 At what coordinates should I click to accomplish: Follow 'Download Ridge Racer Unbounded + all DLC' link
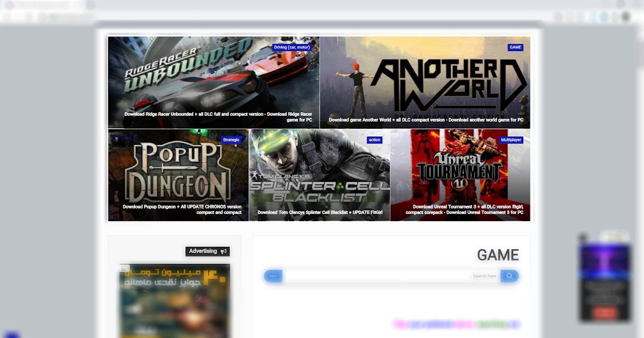218,117
